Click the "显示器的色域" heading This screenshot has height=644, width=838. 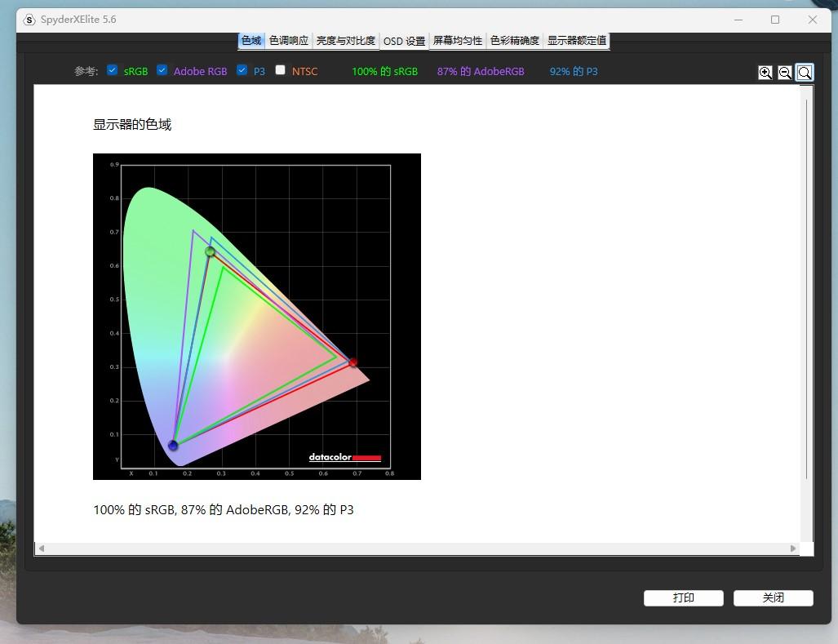pos(132,125)
